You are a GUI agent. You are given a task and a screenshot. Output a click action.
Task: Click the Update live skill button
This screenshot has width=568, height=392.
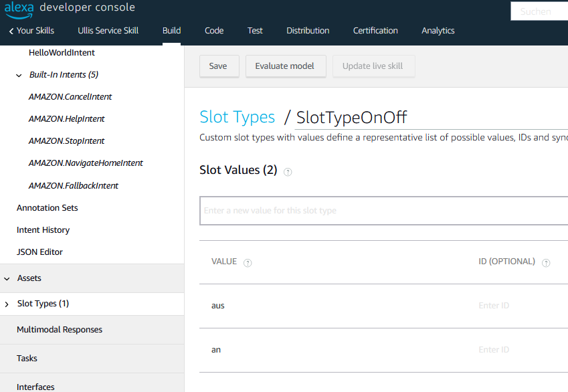click(x=374, y=66)
